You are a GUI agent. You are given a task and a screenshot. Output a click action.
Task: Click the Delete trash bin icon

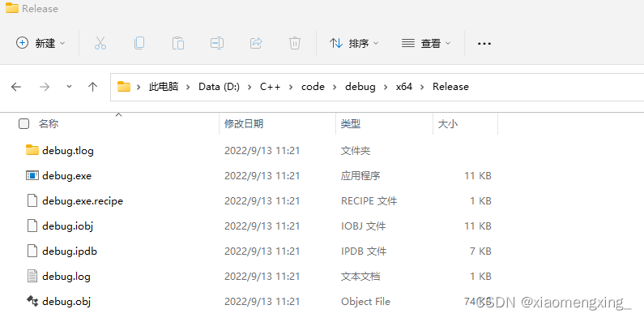pyautogui.click(x=295, y=43)
